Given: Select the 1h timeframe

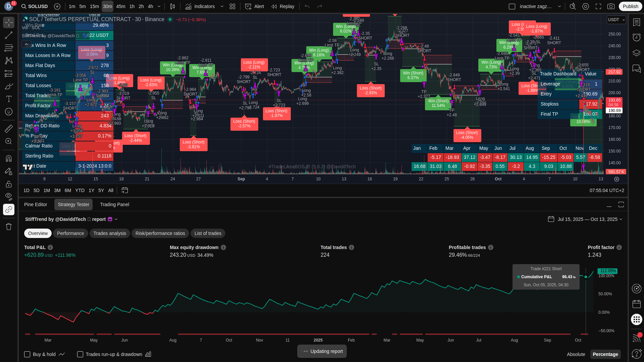Looking at the screenshot, I should pos(132,6).
